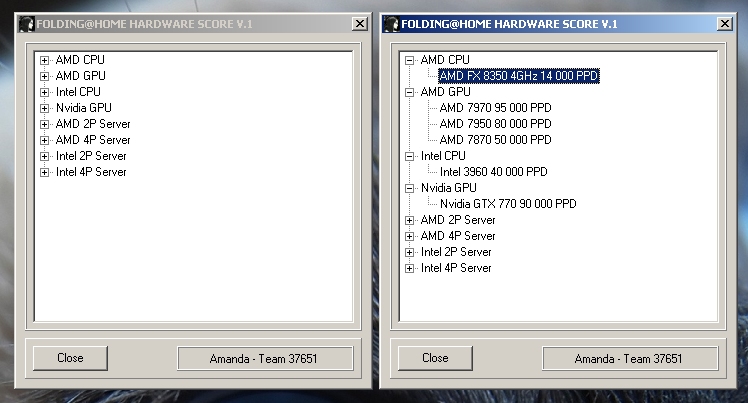
Task: Select Intel CPU label in left window
Action: [x=78, y=92]
